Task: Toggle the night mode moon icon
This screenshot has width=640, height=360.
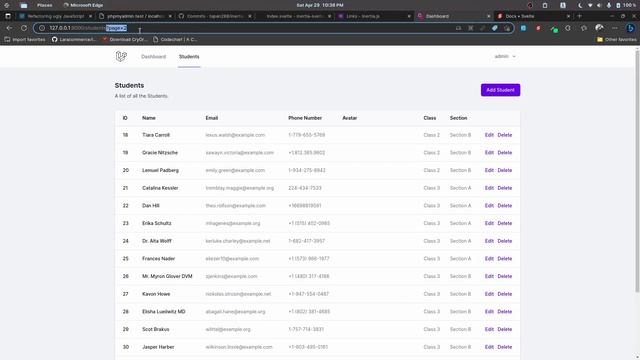Action: (x=580, y=5)
